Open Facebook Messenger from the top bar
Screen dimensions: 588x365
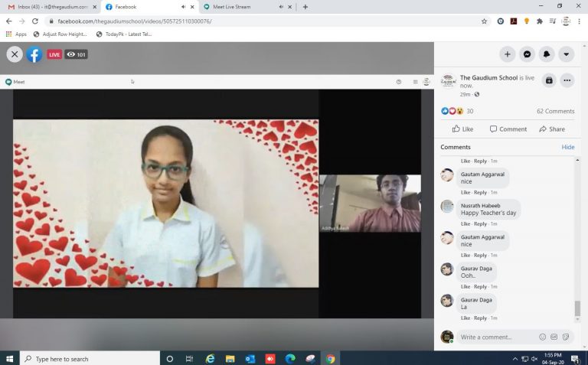527,54
